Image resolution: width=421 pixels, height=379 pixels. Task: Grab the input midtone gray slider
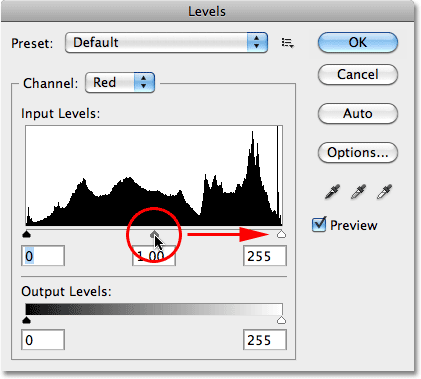(x=154, y=234)
